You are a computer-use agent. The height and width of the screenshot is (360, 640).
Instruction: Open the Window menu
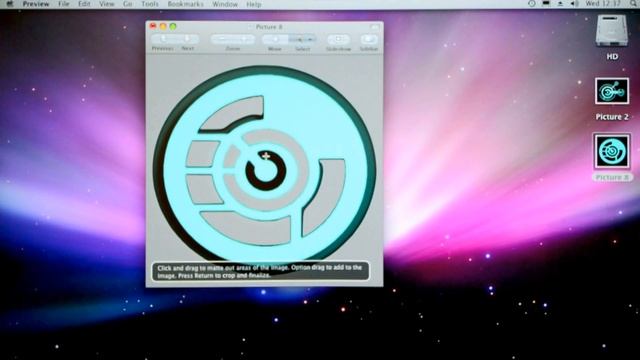click(225, 4)
